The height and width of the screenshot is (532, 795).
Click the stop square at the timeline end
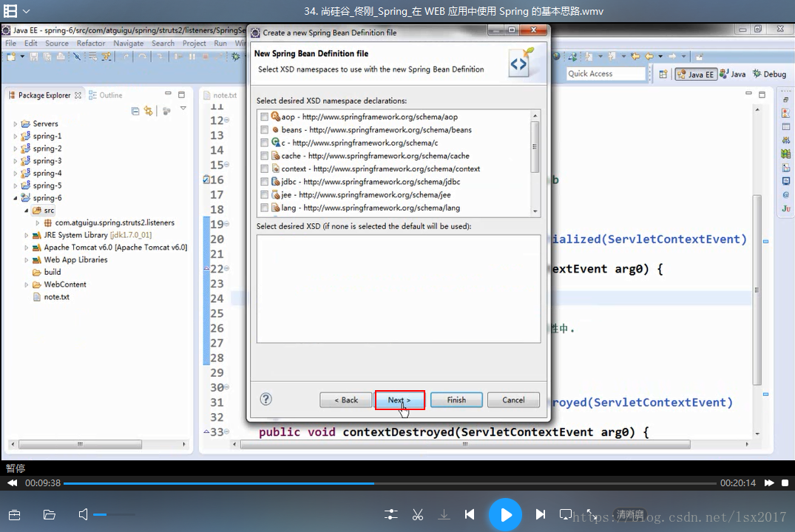pos(785,482)
